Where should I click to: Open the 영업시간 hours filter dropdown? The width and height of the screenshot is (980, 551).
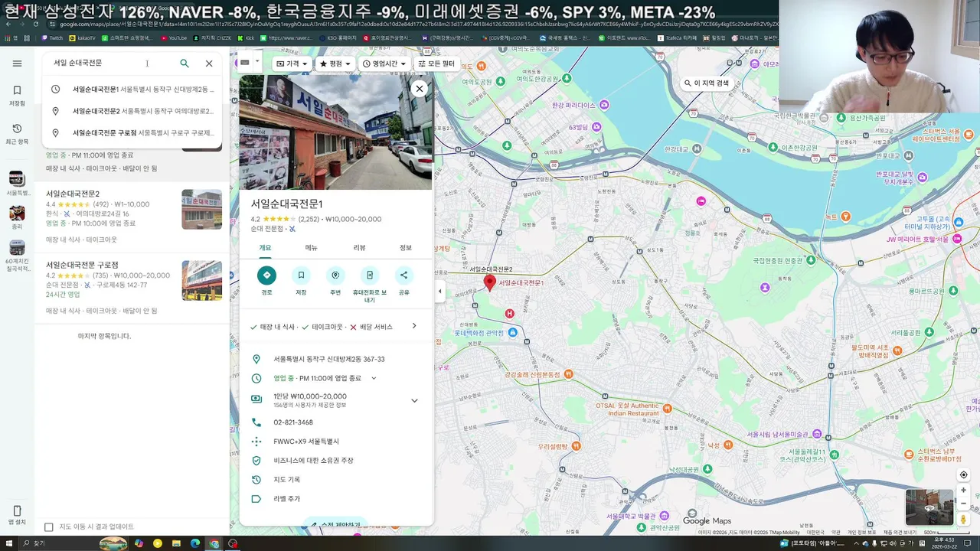(384, 64)
